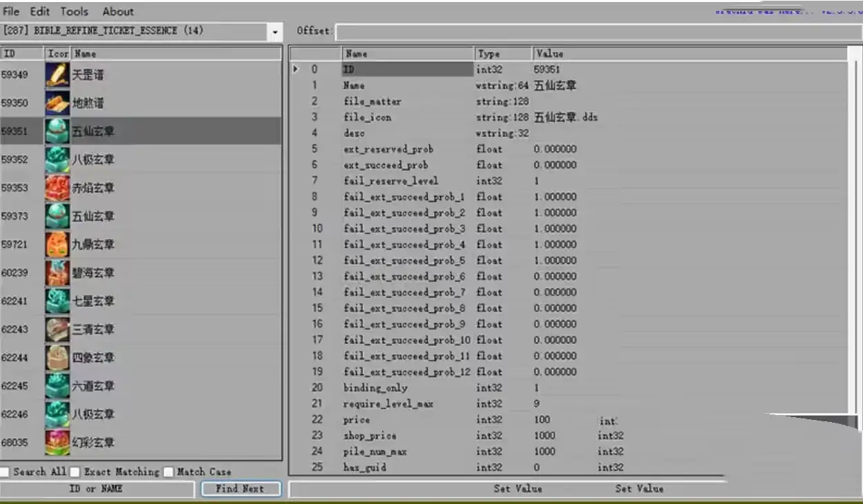The height and width of the screenshot is (504, 863).
Task: Select the icon for ID 59351 五仙玄章
Action: click(57, 131)
